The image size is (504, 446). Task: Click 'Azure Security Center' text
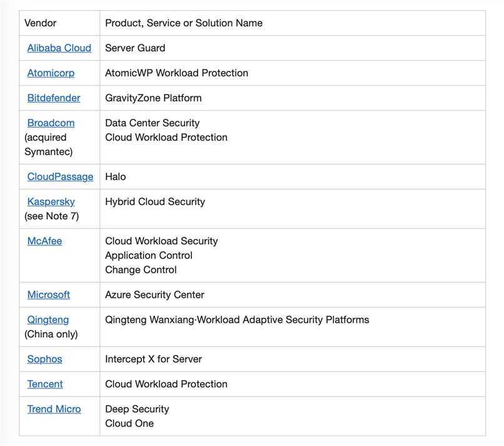click(x=154, y=294)
